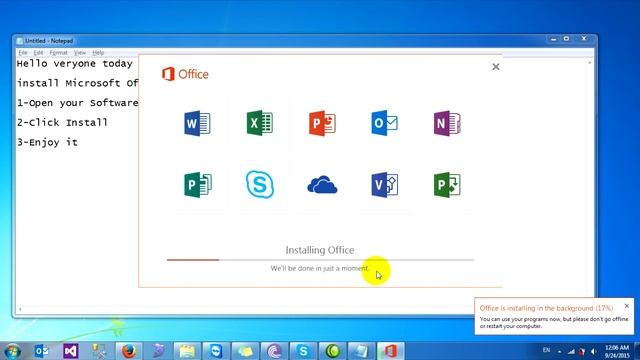
Task: Open the yellow sticky notes taskbar icon
Action: (245, 351)
